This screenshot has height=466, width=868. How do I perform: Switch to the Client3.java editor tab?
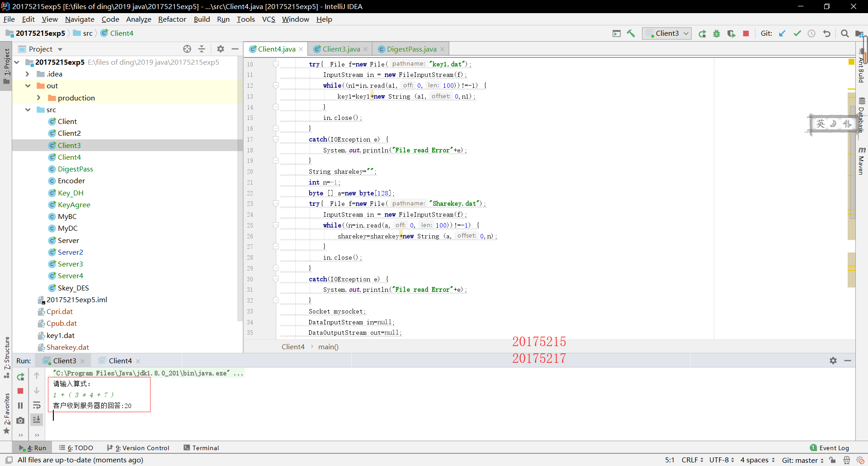[x=341, y=49]
